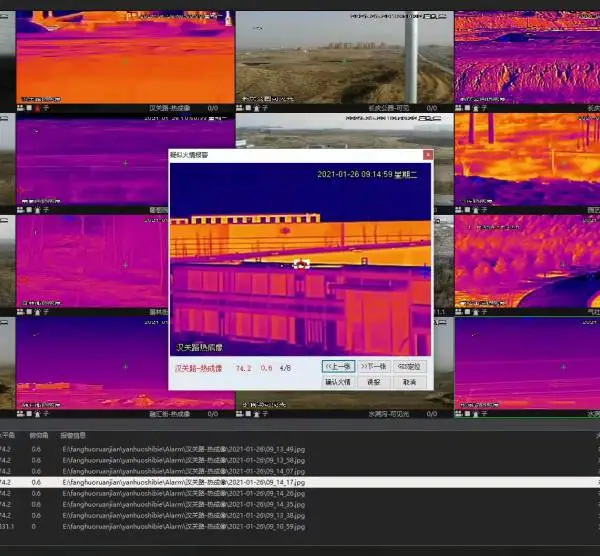600x556 pixels.
Task: Click the 子 icon under the top-center visible-light tile
Action: pyautogui.click(x=265, y=108)
